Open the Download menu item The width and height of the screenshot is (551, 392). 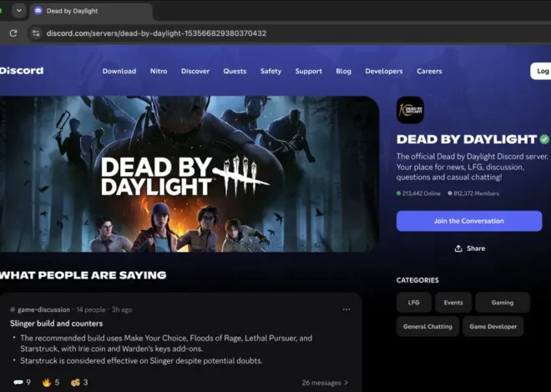pos(119,71)
